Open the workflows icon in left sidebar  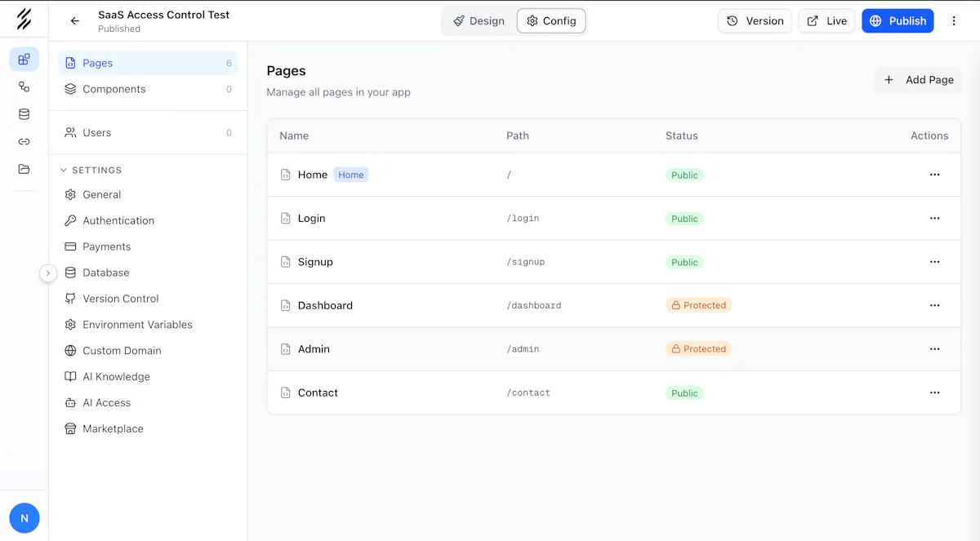point(24,86)
